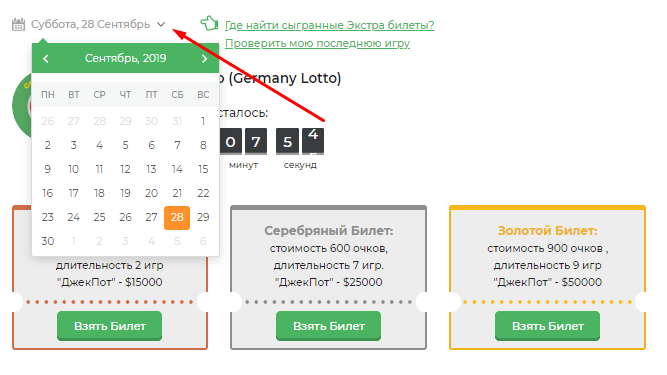
Task: Open Проверить мою последнюю игру link
Action: pos(317,43)
